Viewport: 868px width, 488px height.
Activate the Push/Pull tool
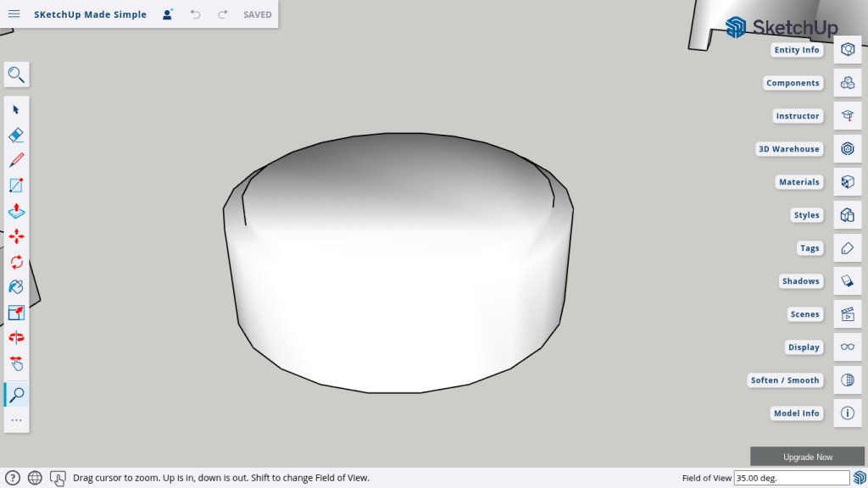[x=16, y=211]
